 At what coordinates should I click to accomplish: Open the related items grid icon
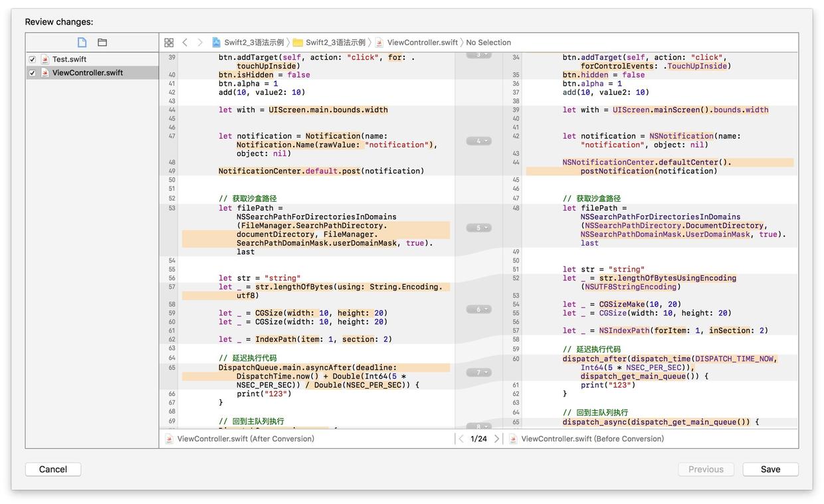point(169,42)
